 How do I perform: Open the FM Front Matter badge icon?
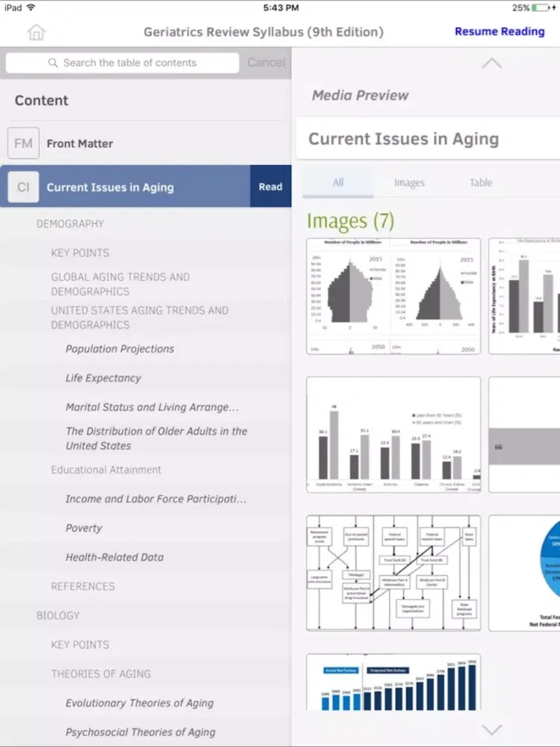point(23,143)
